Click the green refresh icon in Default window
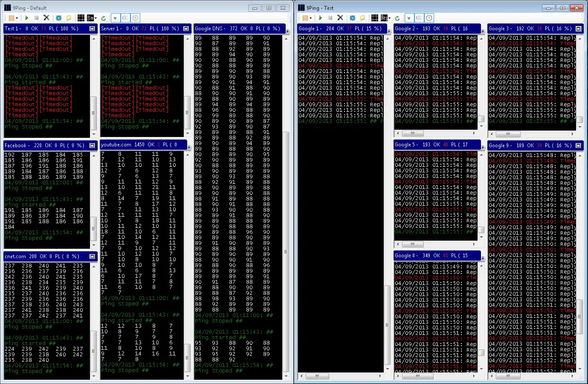This screenshot has width=588, height=384. pos(104,18)
